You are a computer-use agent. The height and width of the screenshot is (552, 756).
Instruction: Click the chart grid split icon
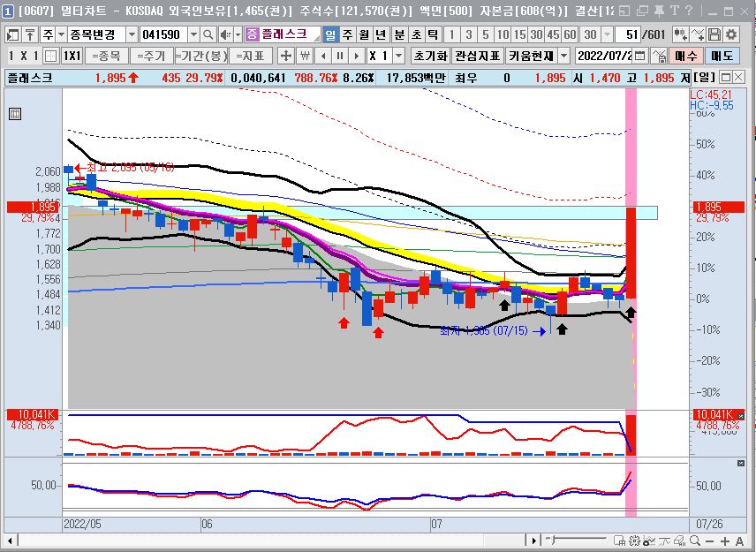50,56
